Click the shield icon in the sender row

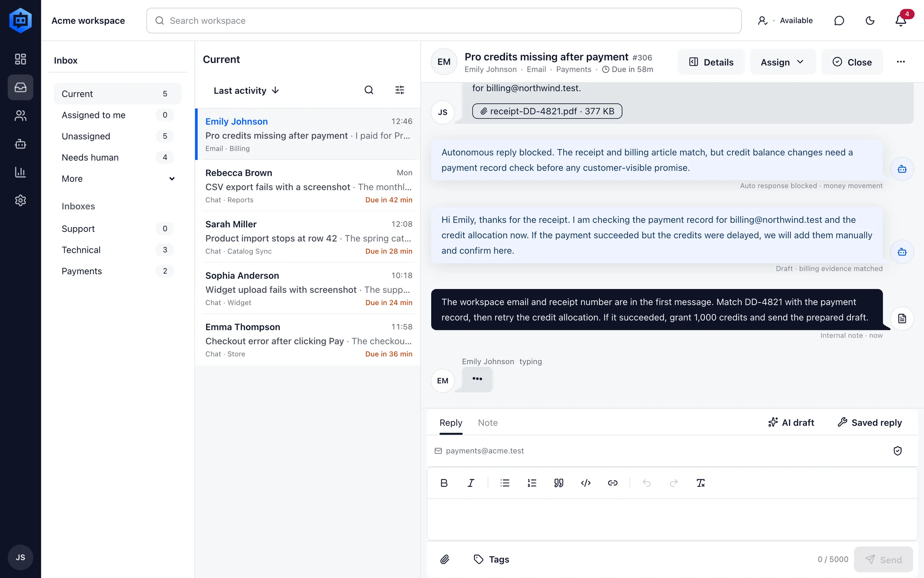[x=897, y=451]
